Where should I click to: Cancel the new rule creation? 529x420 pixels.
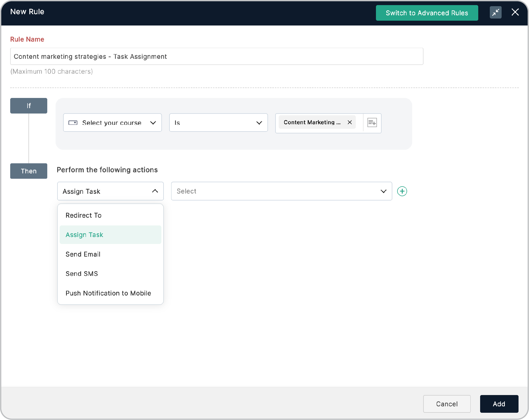pyautogui.click(x=447, y=404)
